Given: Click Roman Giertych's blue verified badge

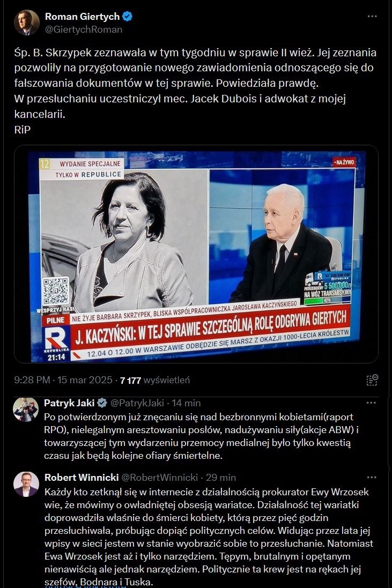Looking at the screenshot, I should pyautogui.click(x=128, y=17).
